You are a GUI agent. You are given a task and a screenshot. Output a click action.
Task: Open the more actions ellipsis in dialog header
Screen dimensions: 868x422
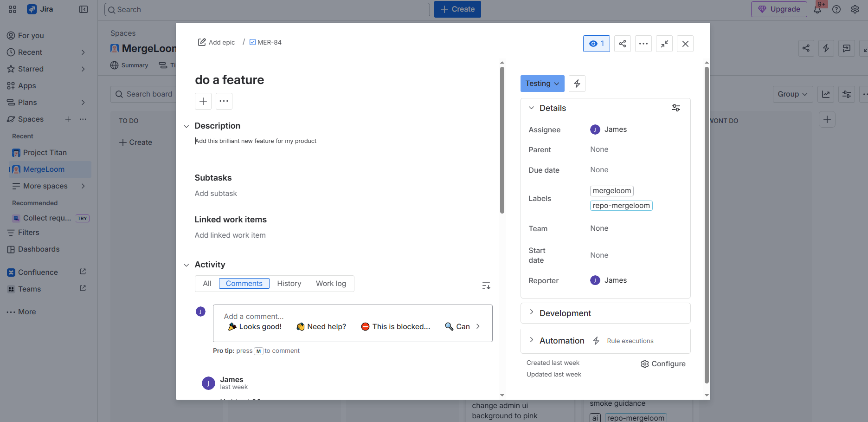[x=643, y=44]
